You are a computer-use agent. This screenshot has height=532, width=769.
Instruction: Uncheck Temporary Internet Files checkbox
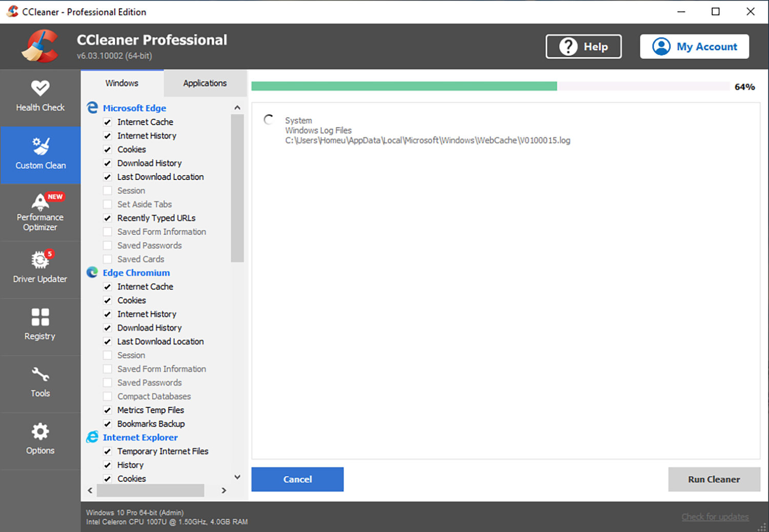click(108, 452)
